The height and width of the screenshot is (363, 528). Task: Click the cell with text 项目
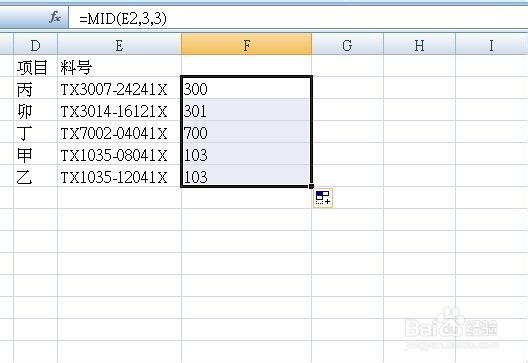click(35, 67)
